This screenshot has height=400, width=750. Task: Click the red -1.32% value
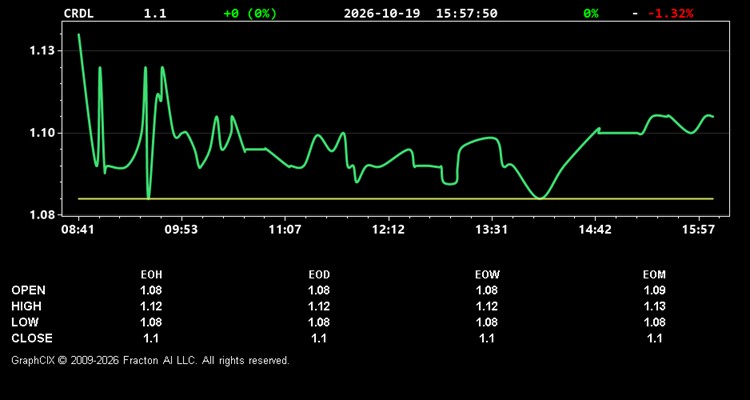(x=671, y=13)
